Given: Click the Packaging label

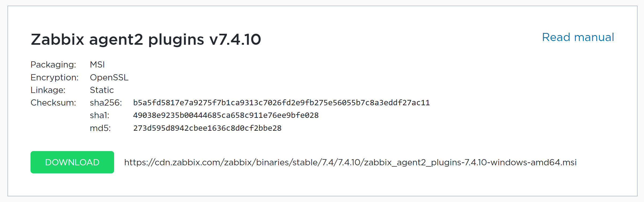Looking at the screenshot, I should tap(53, 65).
